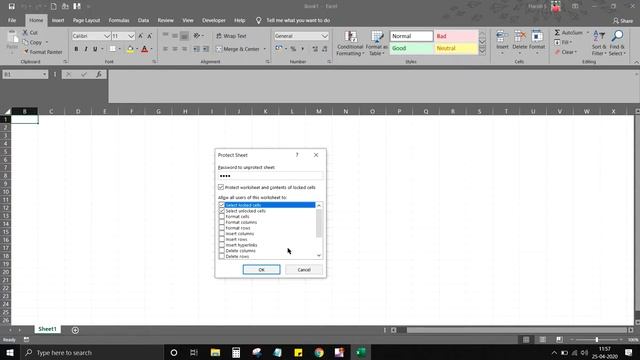Apply cell borders from ribbon

[113, 49]
